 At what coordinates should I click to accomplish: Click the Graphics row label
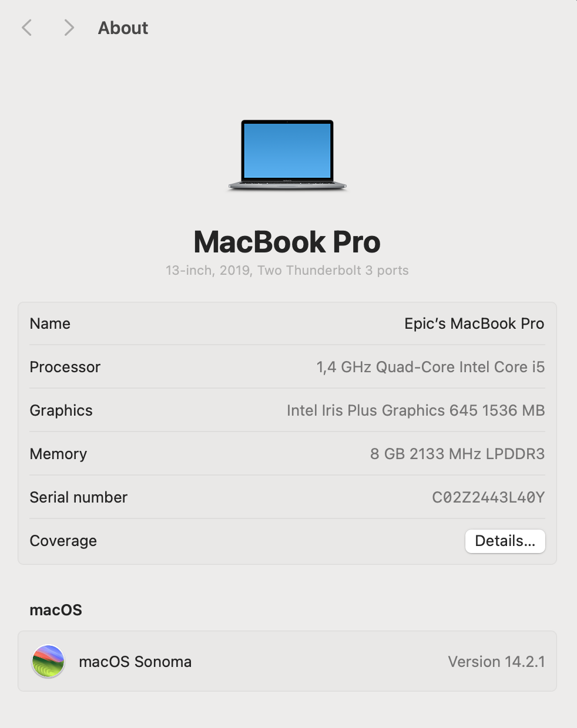61,410
